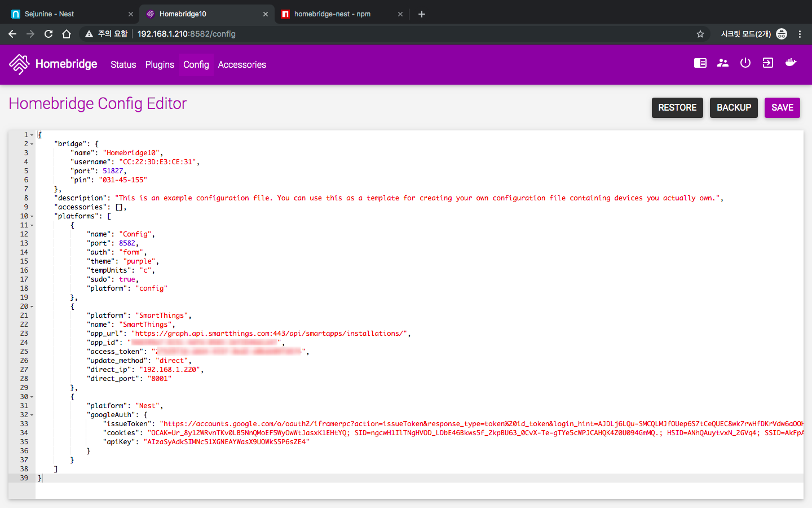Click the "Homebridge10" name value in the editor
812x508 pixels.
pyautogui.click(x=133, y=153)
